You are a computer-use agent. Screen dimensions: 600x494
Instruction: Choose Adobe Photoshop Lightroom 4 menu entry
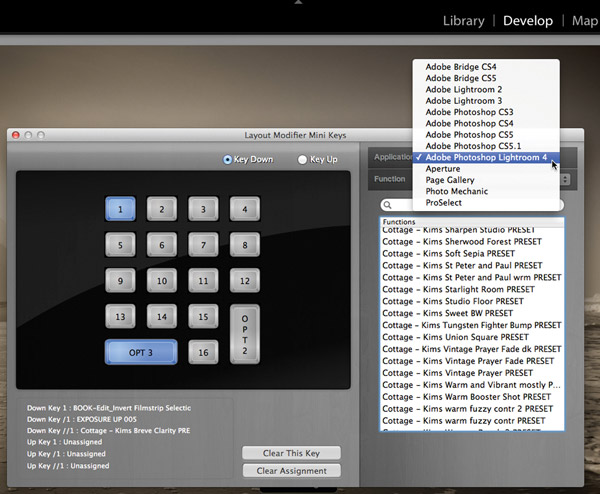(x=486, y=157)
